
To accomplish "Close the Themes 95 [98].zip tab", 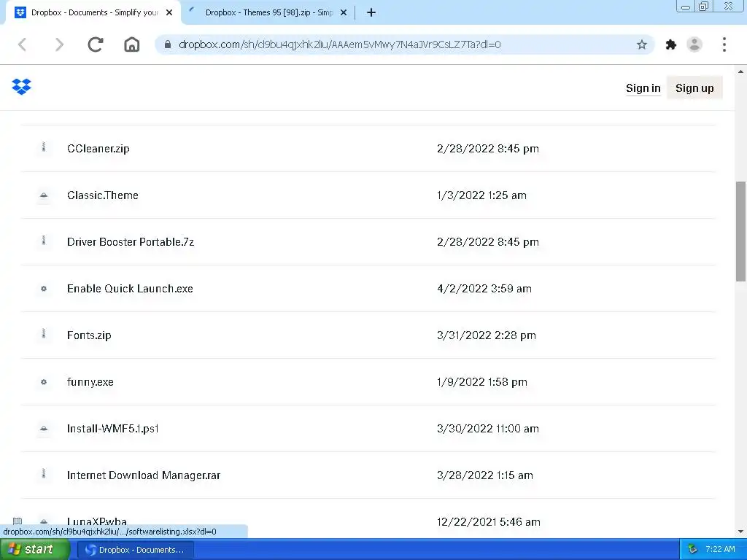I will pyautogui.click(x=344, y=12).
